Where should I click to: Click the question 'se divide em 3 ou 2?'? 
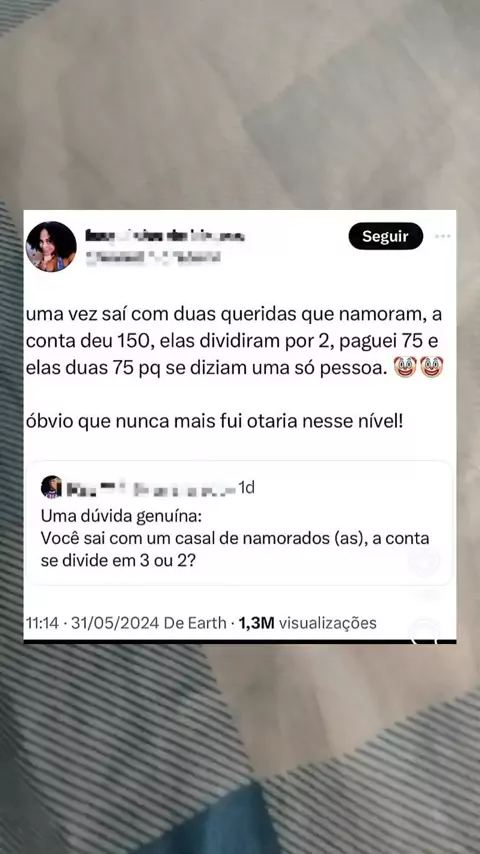coord(118,562)
